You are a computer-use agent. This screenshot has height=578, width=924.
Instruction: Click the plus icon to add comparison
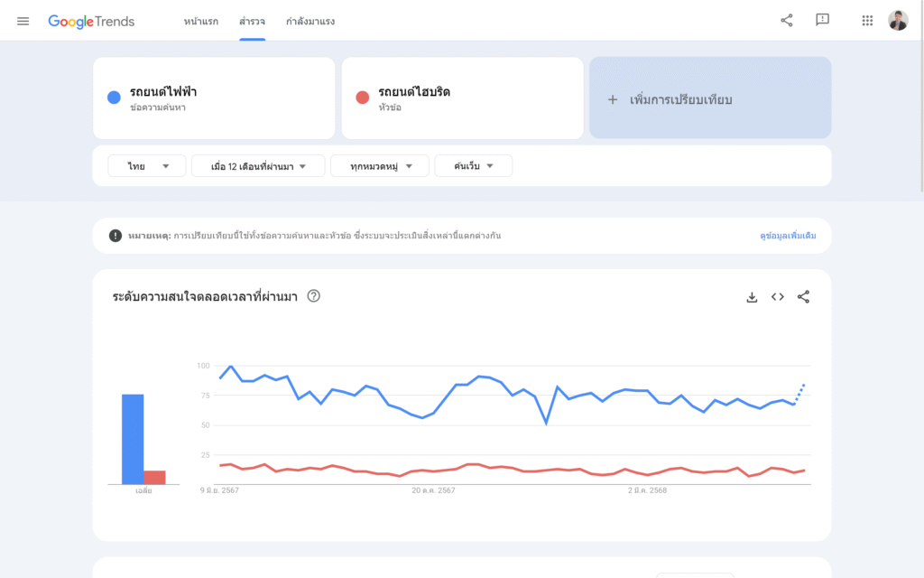tap(613, 99)
